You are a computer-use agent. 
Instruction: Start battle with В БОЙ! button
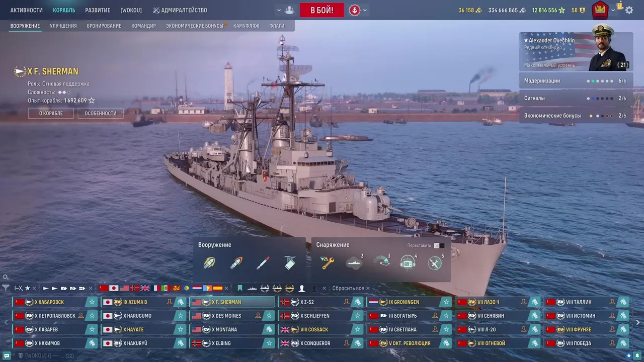[322, 10]
